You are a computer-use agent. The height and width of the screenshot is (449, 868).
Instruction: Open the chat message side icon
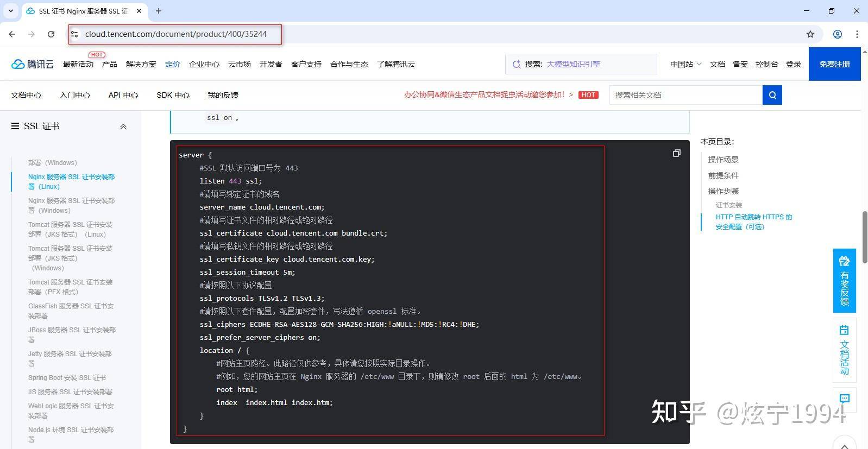844,399
